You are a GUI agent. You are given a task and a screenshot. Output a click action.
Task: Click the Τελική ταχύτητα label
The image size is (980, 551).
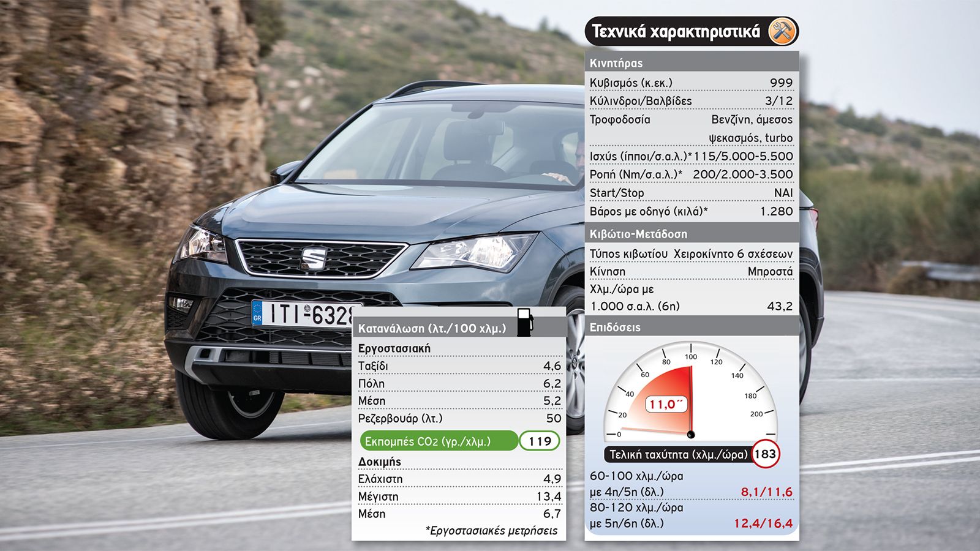click(x=678, y=454)
